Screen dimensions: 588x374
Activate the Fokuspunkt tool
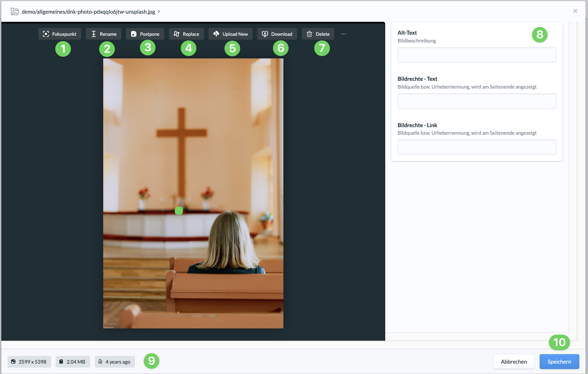click(x=60, y=34)
